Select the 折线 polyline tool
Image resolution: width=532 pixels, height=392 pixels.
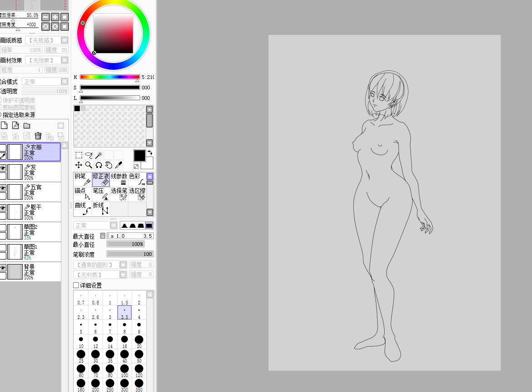[101, 209]
